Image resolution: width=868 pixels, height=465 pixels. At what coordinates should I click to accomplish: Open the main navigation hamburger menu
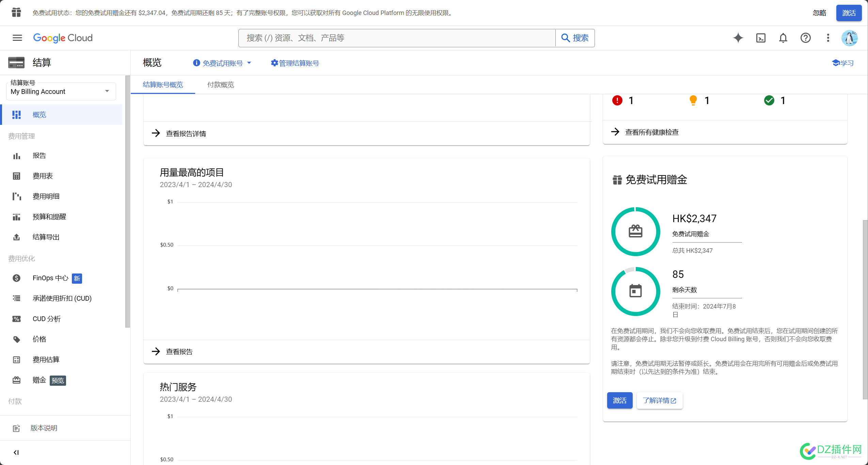click(x=17, y=38)
